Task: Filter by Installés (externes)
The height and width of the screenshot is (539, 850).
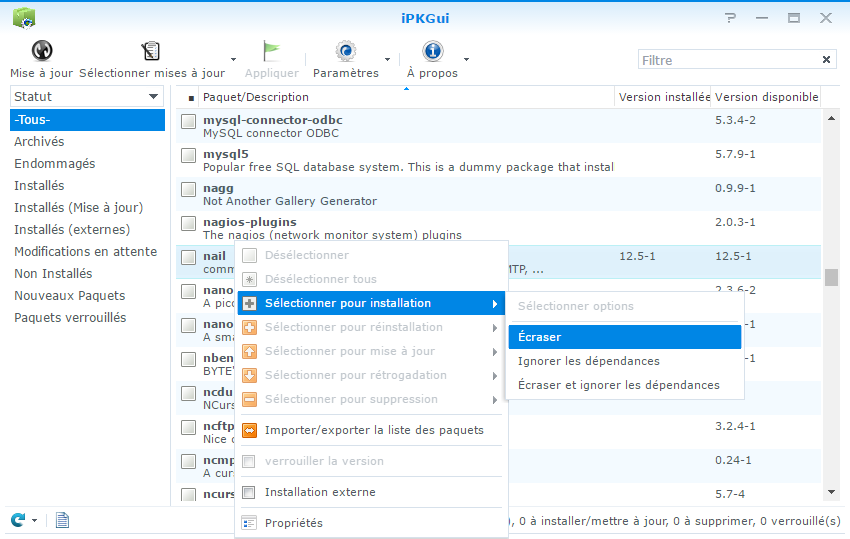Action: (x=87, y=229)
